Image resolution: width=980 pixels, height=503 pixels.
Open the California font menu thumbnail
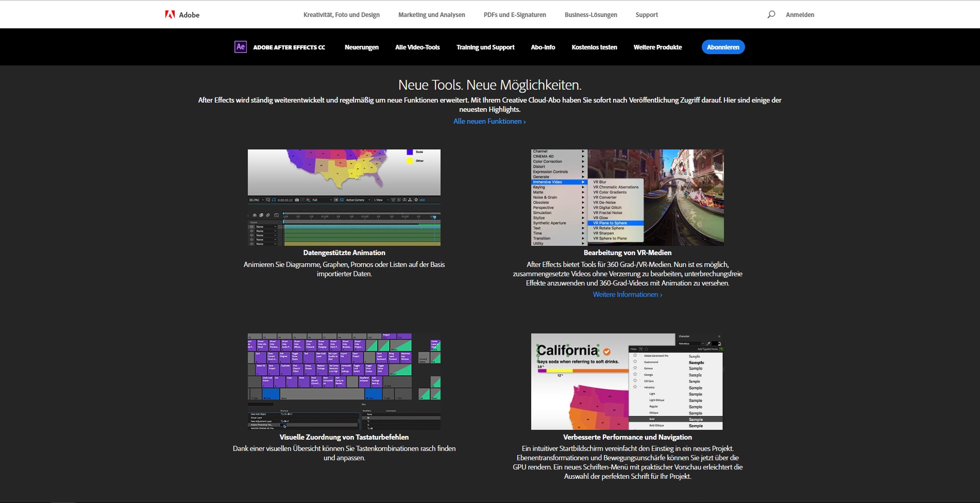click(x=627, y=381)
